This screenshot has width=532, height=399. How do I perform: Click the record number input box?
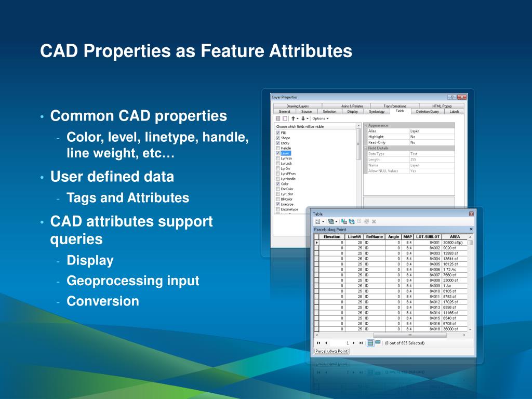[340, 343]
